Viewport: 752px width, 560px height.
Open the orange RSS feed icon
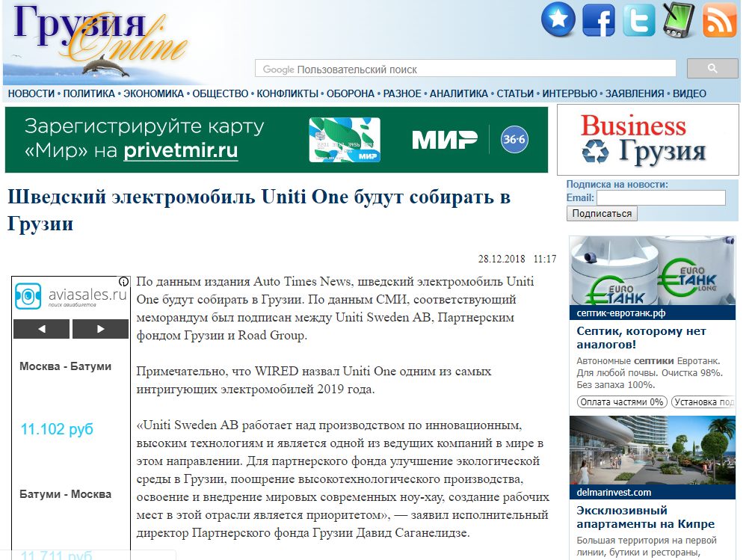[719, 20]
